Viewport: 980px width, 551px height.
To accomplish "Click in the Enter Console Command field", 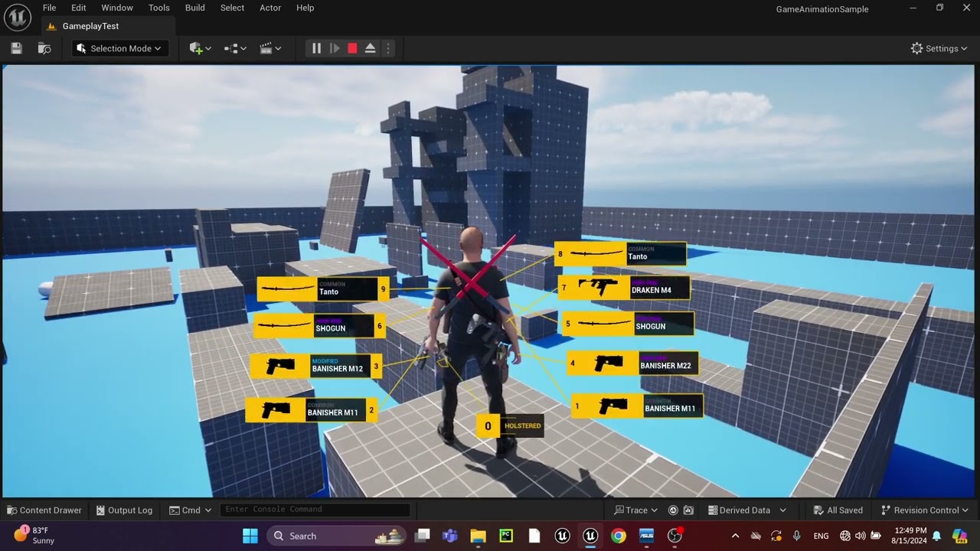I will click(x=315, y=510).
